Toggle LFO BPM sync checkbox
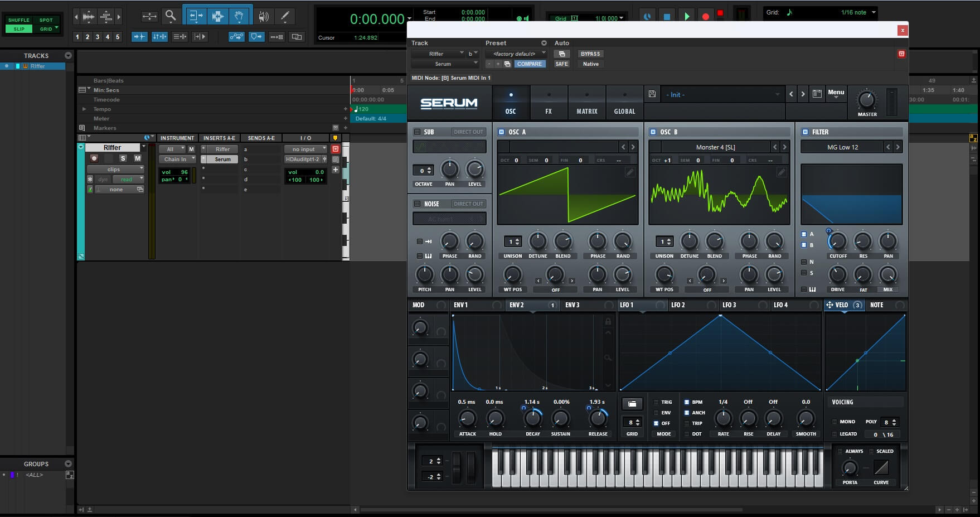980x517 pixels. (687, 402)
